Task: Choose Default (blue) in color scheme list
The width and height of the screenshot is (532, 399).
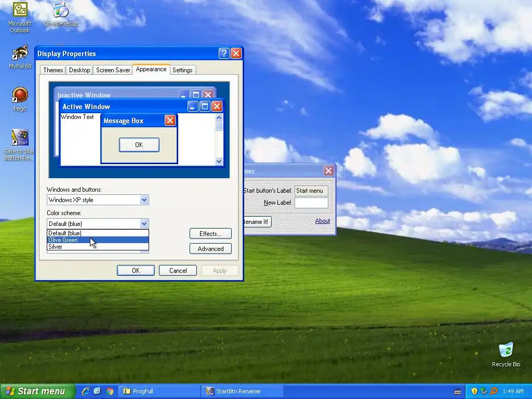Action: pyautogui.click(x=98, y=233)
